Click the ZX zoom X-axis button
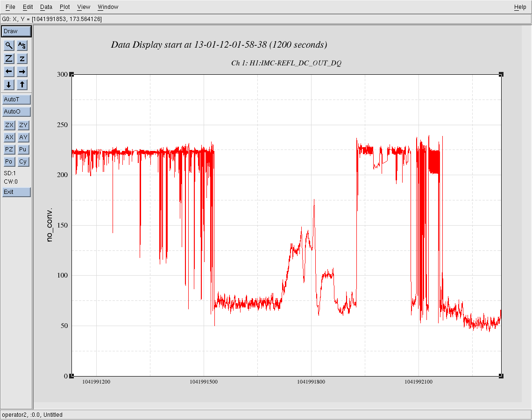 9,125
